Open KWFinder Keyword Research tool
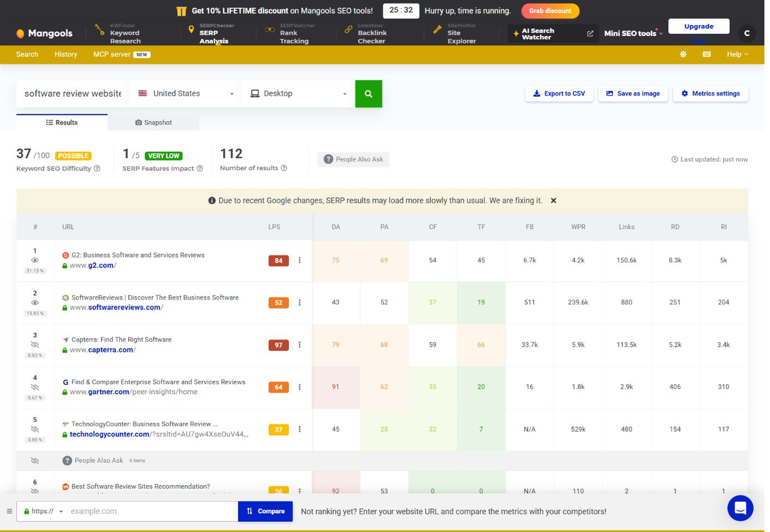 coord(118,34)
